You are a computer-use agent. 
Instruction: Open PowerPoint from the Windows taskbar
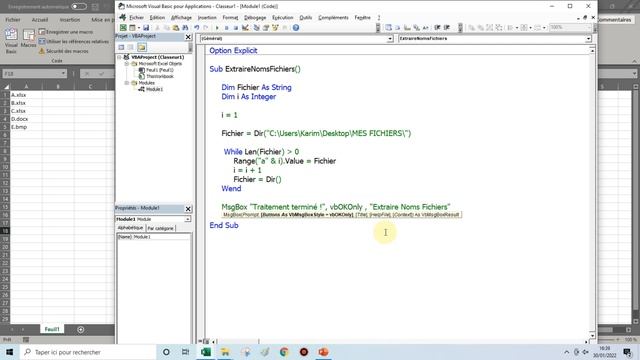[323, 352]
